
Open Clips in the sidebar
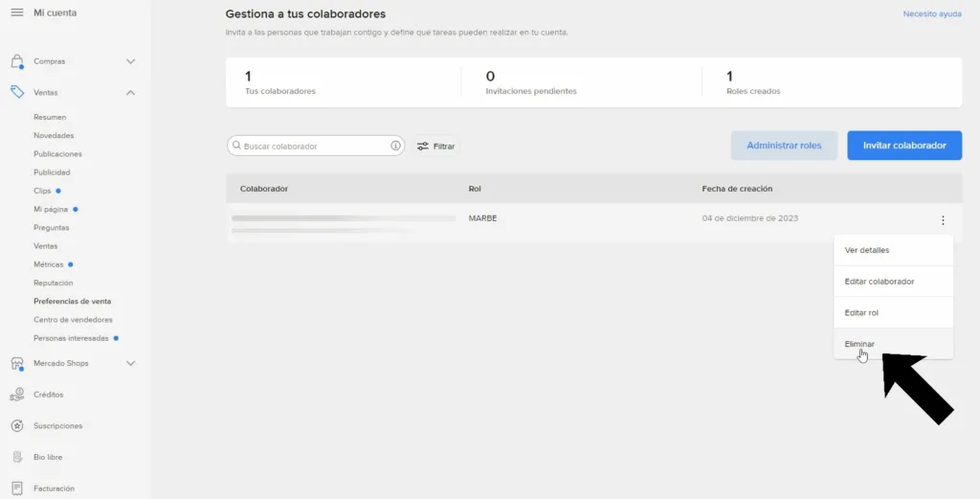pyautogui.click(x=42, y=191)
